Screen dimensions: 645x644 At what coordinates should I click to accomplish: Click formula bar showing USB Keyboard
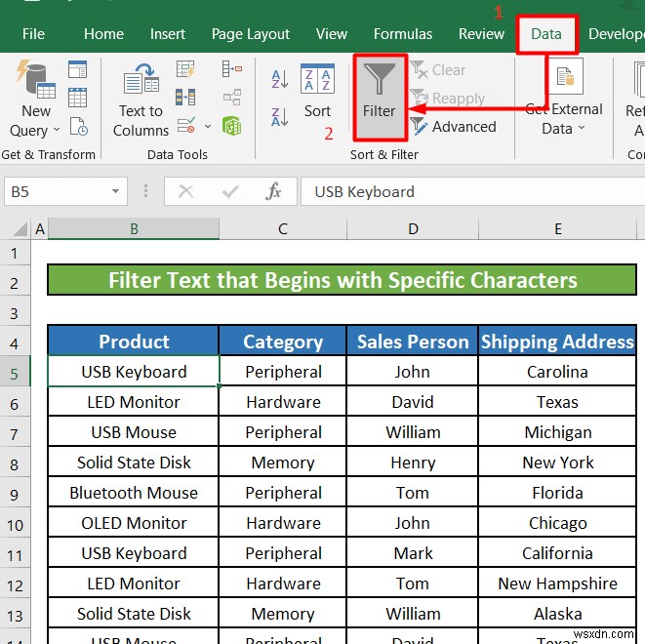[472, 191]
